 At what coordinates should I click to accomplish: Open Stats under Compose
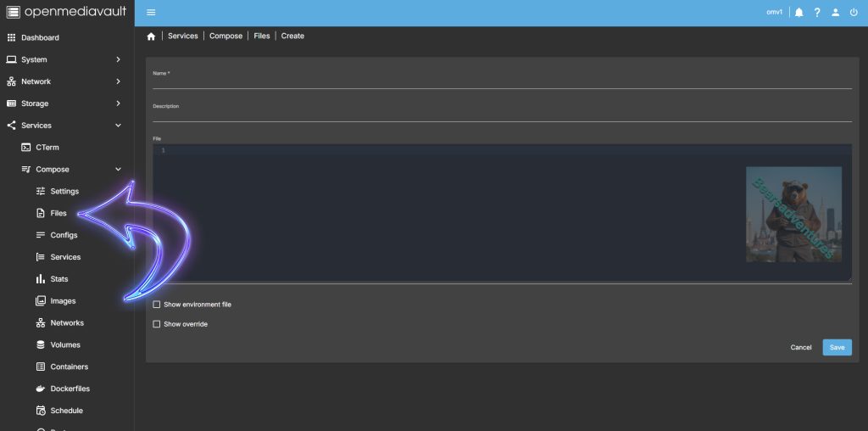tap(58, 279)
